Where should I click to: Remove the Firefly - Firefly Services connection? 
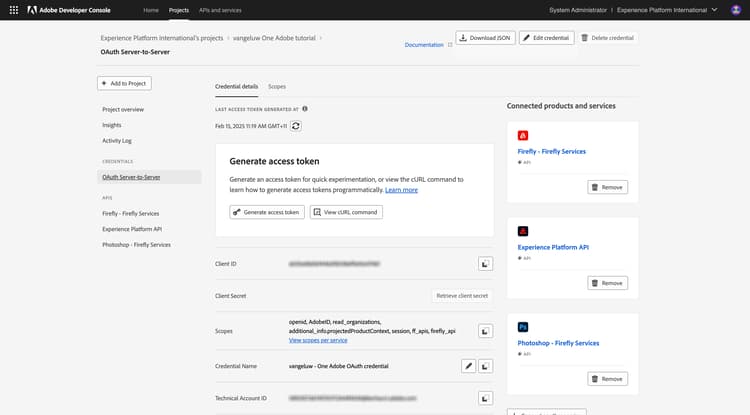click(x=607, y=187)
